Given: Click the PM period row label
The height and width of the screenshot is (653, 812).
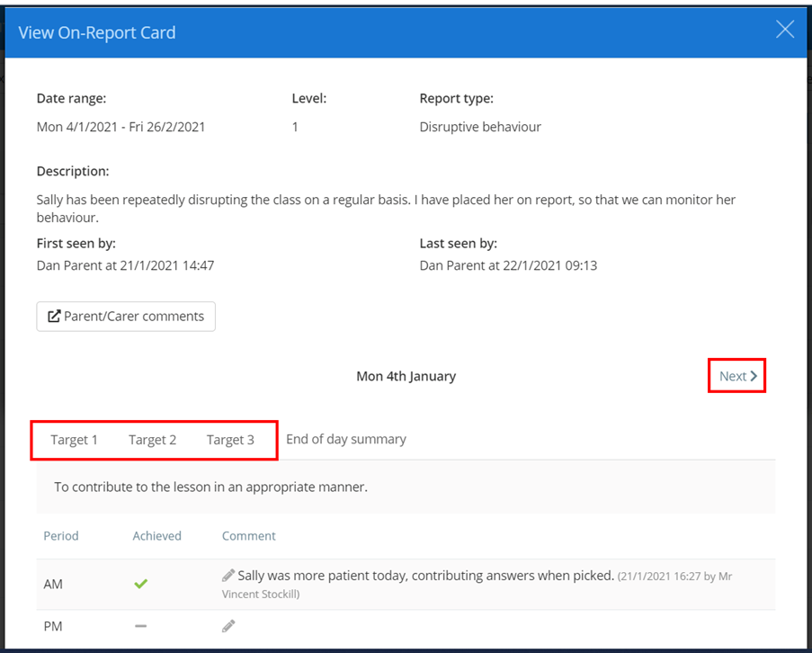Looking at the screenshot, I should (53, 627).
